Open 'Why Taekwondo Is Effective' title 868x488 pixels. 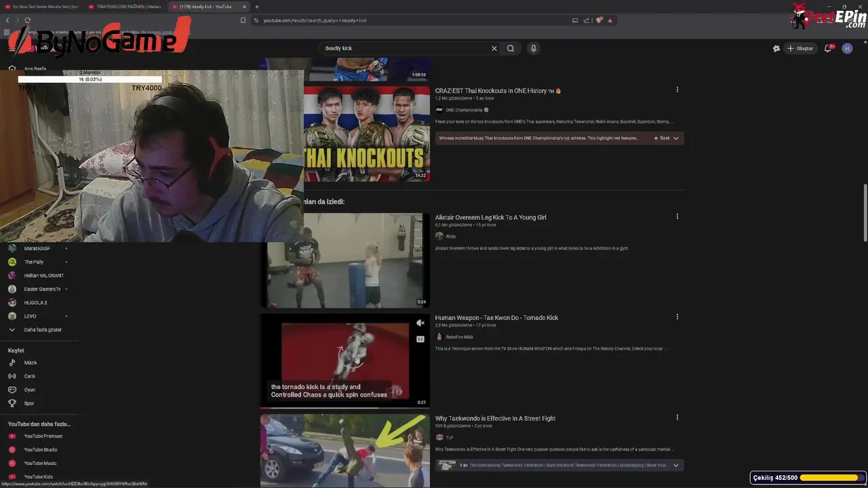(495, 419)
